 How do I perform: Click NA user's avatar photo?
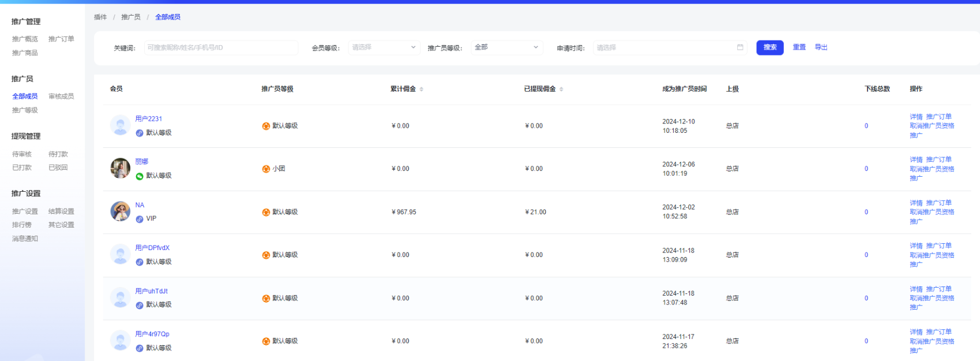[120, 211]
